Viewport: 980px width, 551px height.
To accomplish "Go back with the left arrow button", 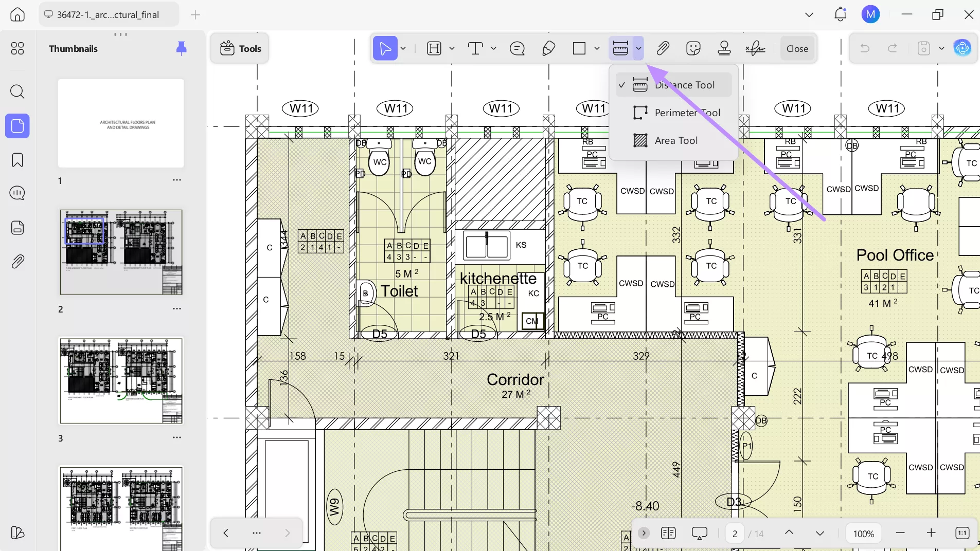I will pos(226,533).
